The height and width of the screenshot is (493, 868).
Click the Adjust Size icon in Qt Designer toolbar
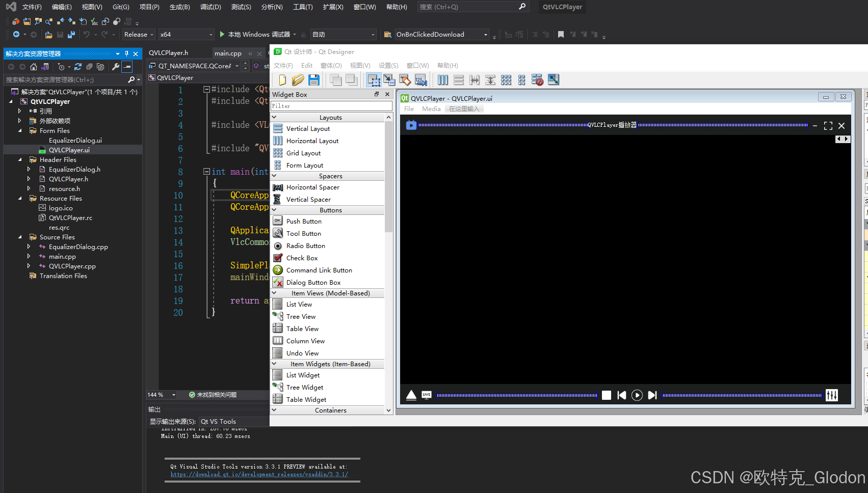(x=554, y=80)
